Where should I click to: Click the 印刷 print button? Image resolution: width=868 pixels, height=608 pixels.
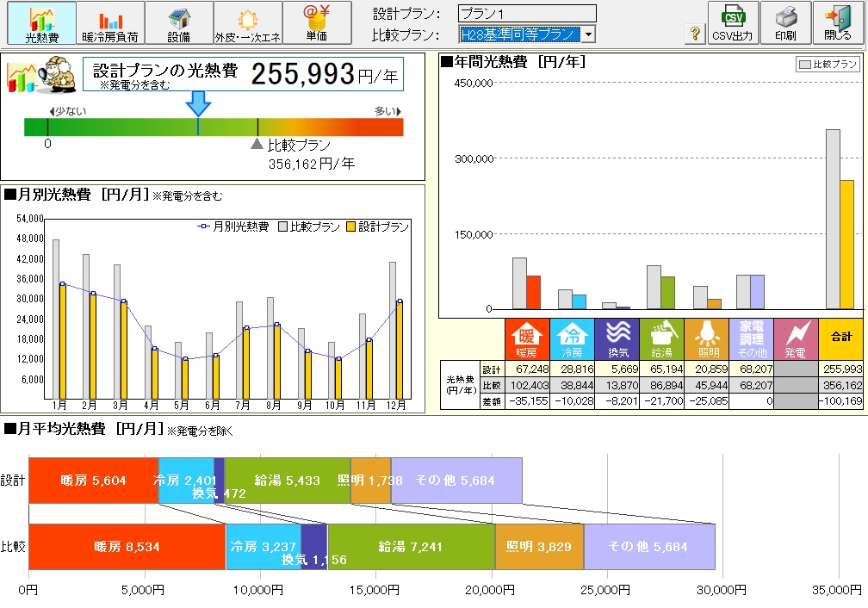[785, 22]
